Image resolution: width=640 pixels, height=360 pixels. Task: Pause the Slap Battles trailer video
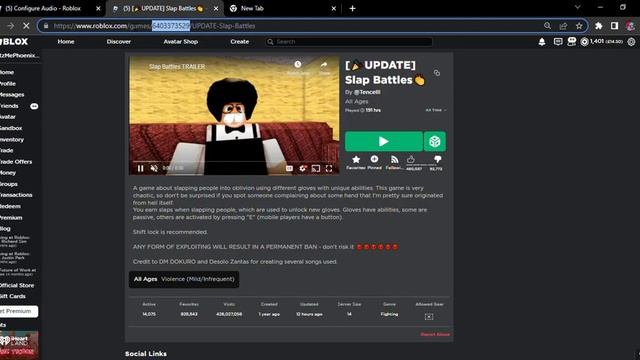(x=140, y=168)
